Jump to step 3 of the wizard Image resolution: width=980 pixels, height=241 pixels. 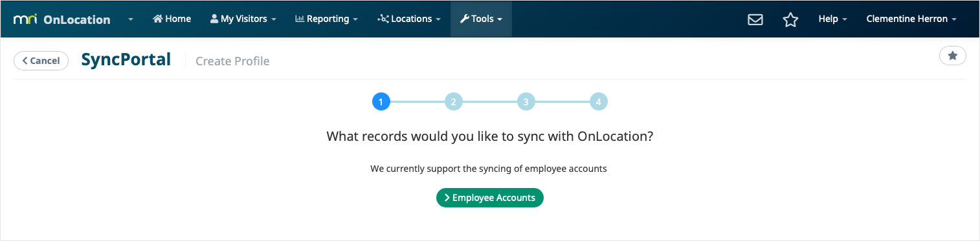click(526, 101)
